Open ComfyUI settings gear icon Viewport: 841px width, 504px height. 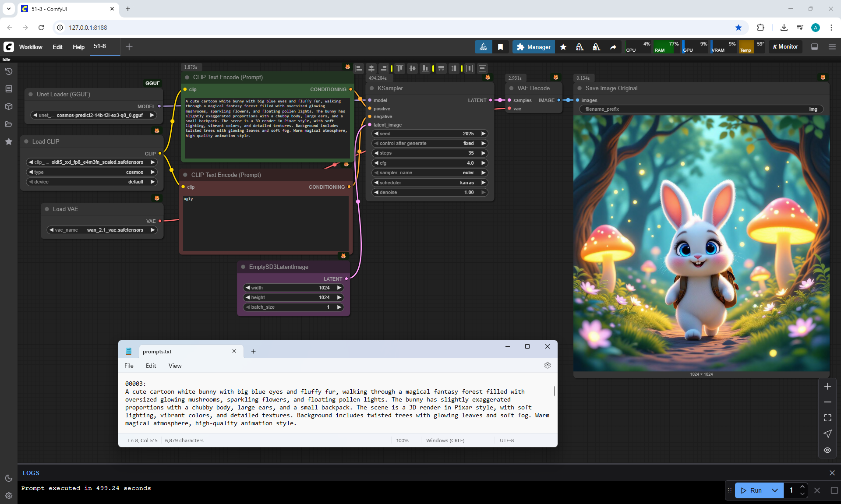(9, 496)
